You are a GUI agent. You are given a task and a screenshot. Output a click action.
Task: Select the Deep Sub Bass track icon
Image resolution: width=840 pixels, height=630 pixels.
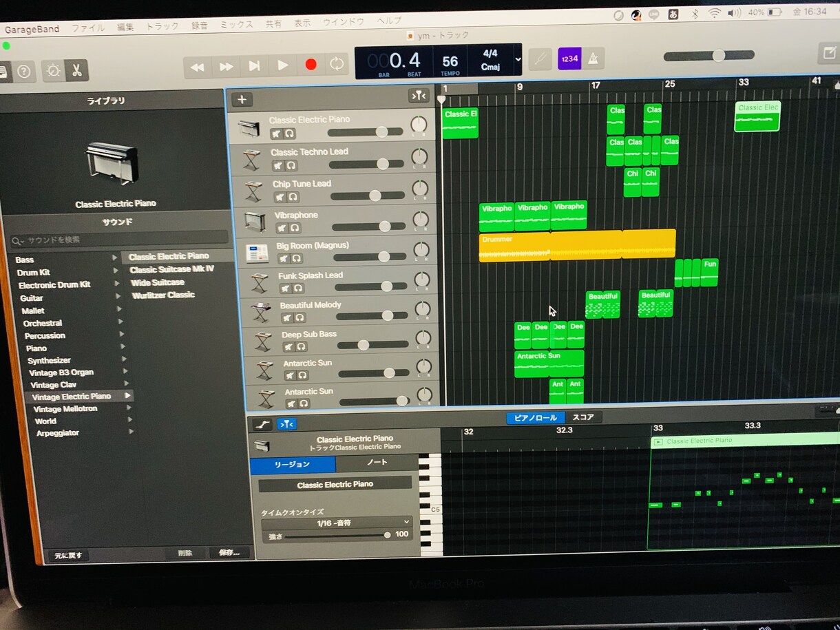click(263, 342)
